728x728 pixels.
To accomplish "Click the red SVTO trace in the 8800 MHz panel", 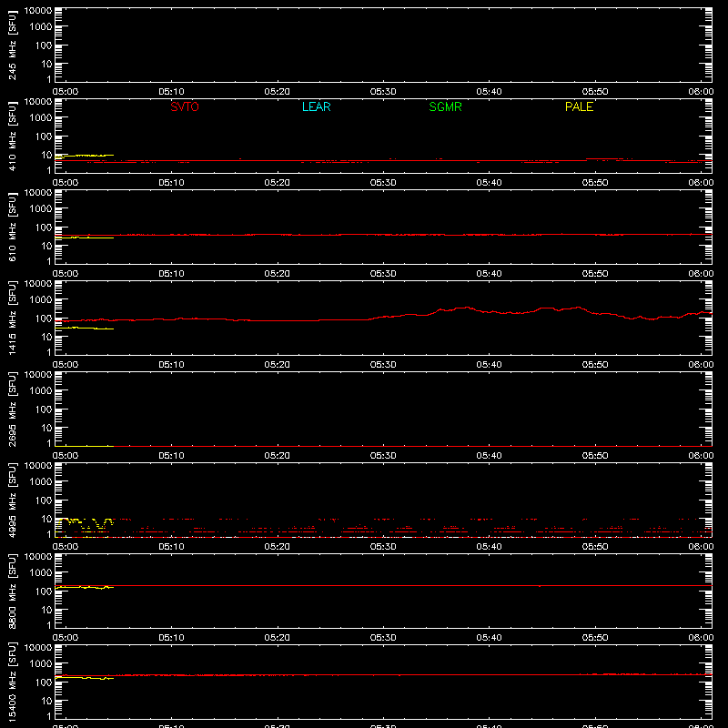I will click(x=383, y=586).
